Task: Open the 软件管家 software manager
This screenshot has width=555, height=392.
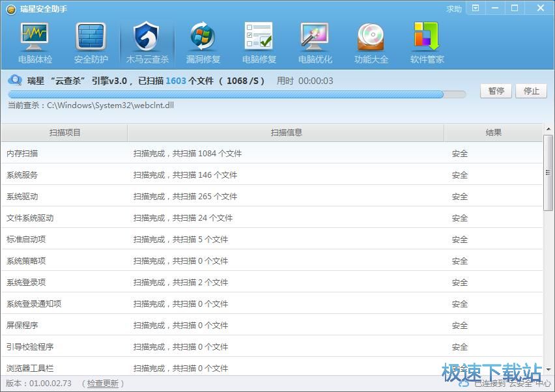Action: coord(425,41)
